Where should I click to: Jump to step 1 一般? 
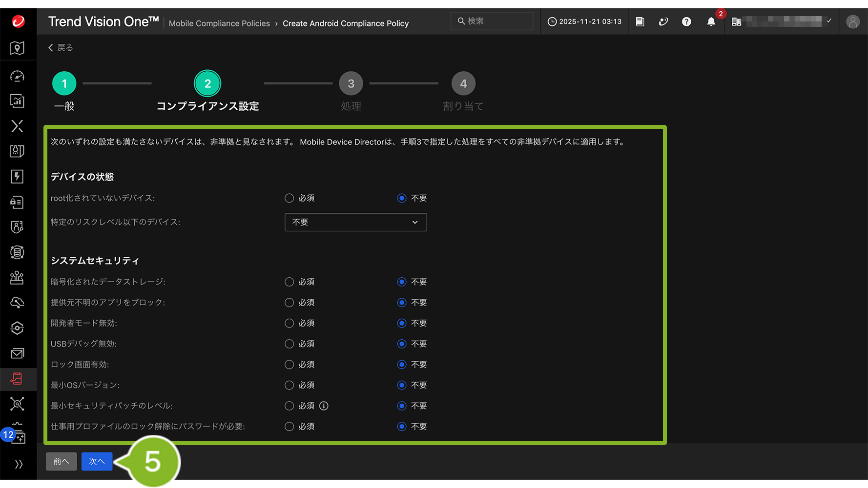click(64, 84)
